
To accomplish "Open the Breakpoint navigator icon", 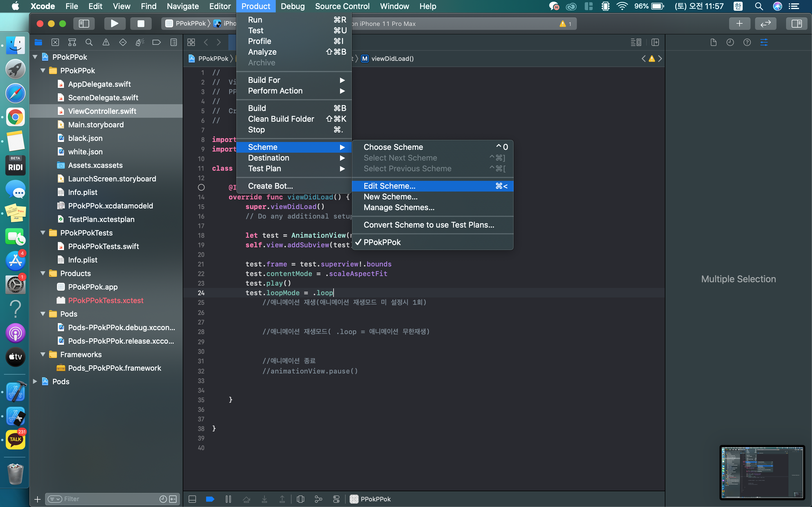I will 156,42.
